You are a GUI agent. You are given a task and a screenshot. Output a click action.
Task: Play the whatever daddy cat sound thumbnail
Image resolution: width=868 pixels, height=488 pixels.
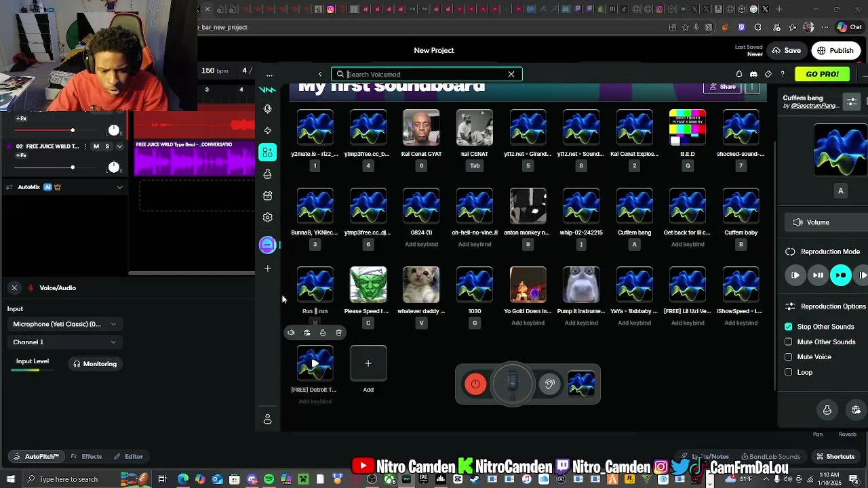point(421,285)
